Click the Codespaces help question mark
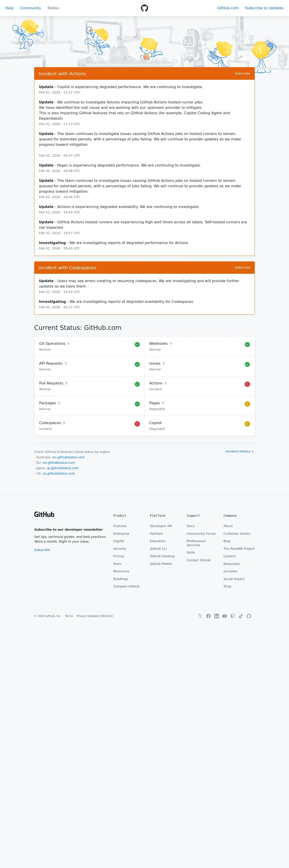This screenshot has height=868, width=289. [64, 423]
